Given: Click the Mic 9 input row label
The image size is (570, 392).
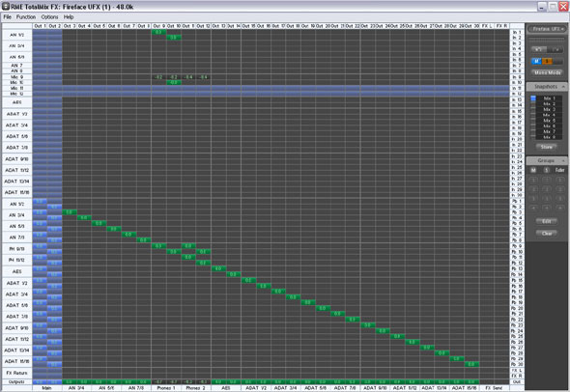Looking at the screenshot, I should point(17,77).
